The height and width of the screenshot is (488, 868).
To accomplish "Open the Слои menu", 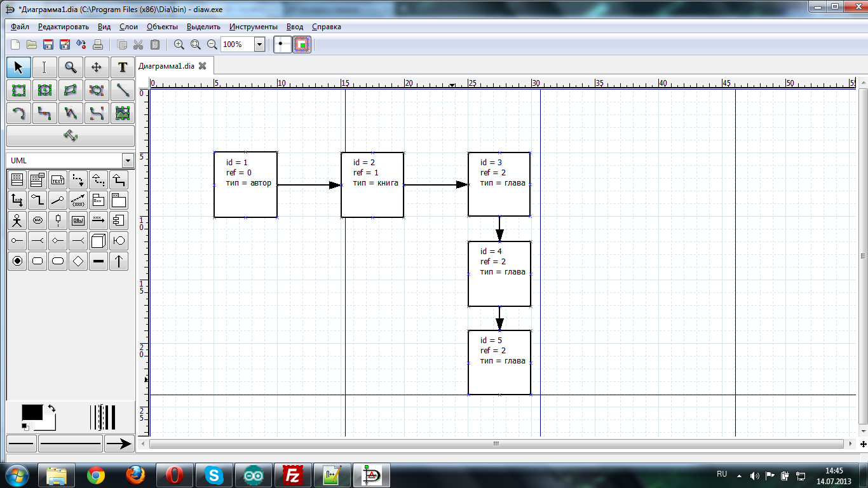I will coord(128,27).
